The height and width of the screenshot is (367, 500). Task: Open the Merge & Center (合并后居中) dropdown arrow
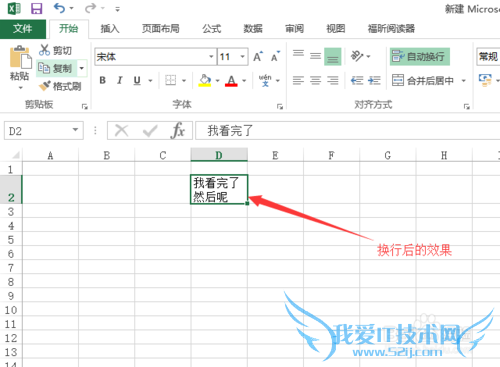(x=463, y=80)
